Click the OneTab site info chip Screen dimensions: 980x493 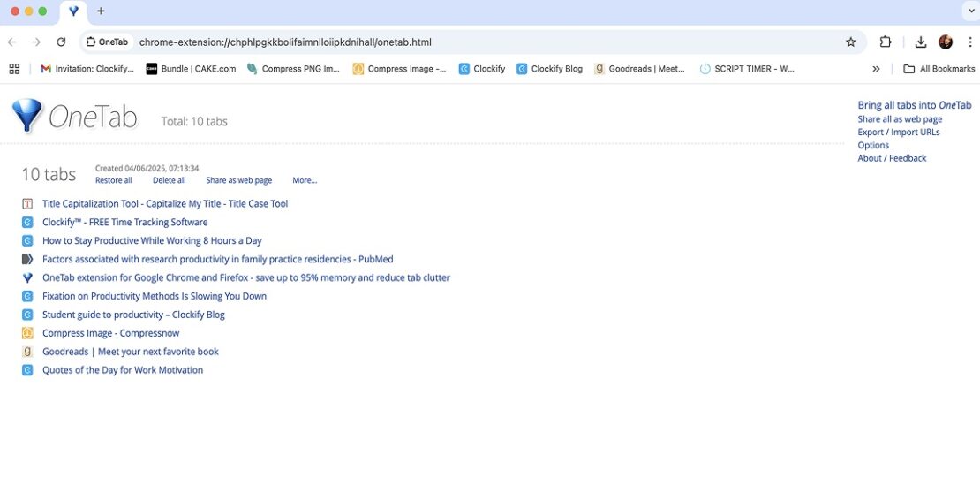[107, 42]
